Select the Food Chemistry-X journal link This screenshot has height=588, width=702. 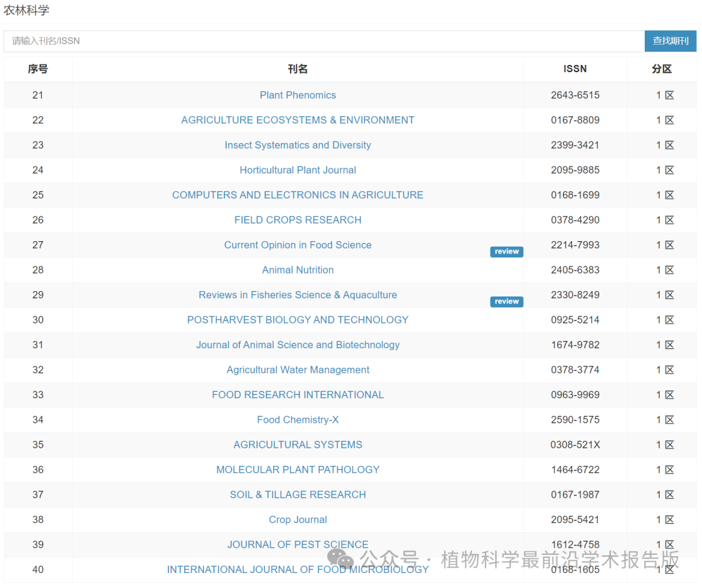(x=298, y=420)
